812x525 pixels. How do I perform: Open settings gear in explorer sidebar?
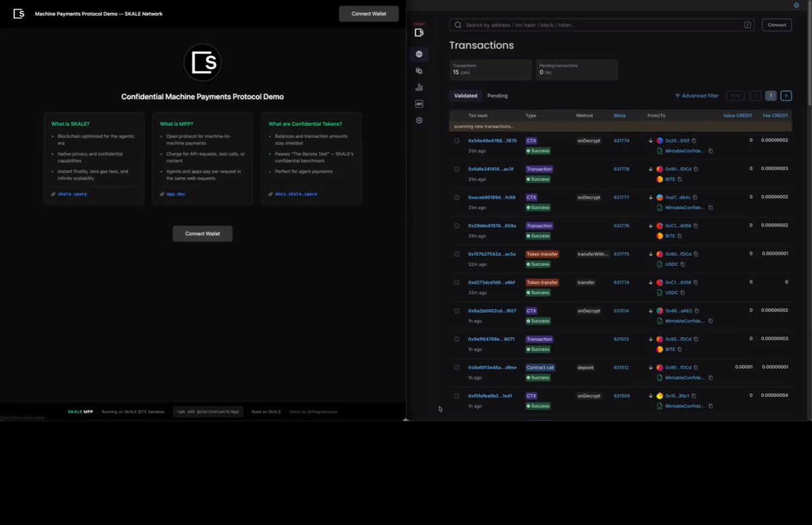(419, 120)
